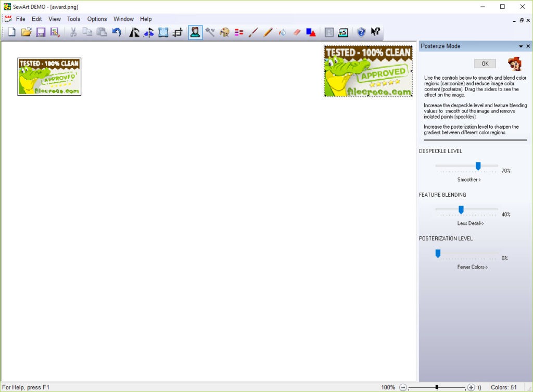Select the Merge Colors tool
Image resolution: width=533 pixels, height=392 pixels.
tap(239, 32)
